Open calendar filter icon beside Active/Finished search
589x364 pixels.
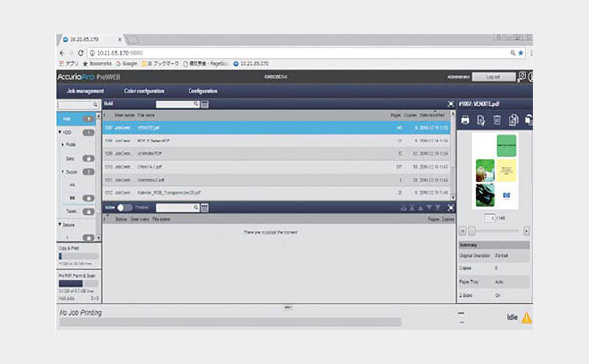pos(205,208)
